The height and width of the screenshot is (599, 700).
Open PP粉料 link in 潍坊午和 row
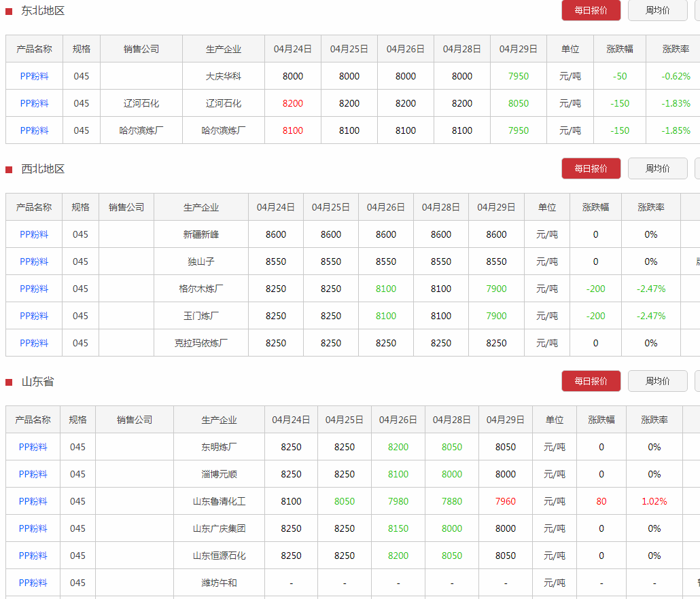point(33,583)
